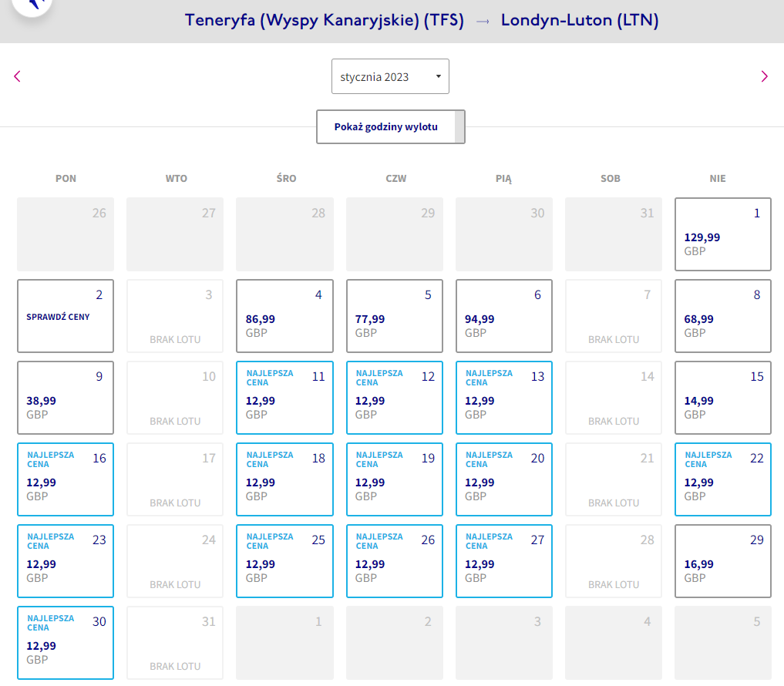The image size is (784, 686).
Task: Click the WTO weekday header
Action: [177, 179]
